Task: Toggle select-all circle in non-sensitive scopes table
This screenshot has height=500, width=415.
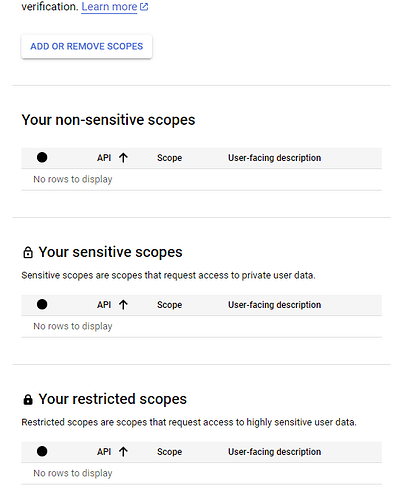Action: click(x=42, y=157)
